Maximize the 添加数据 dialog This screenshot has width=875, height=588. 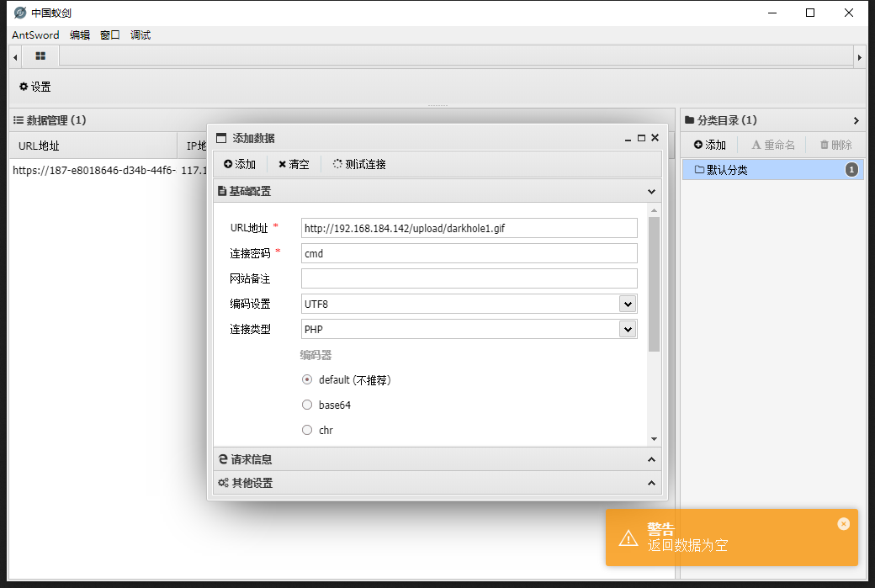pyautogui.click(x=641, y=138)
